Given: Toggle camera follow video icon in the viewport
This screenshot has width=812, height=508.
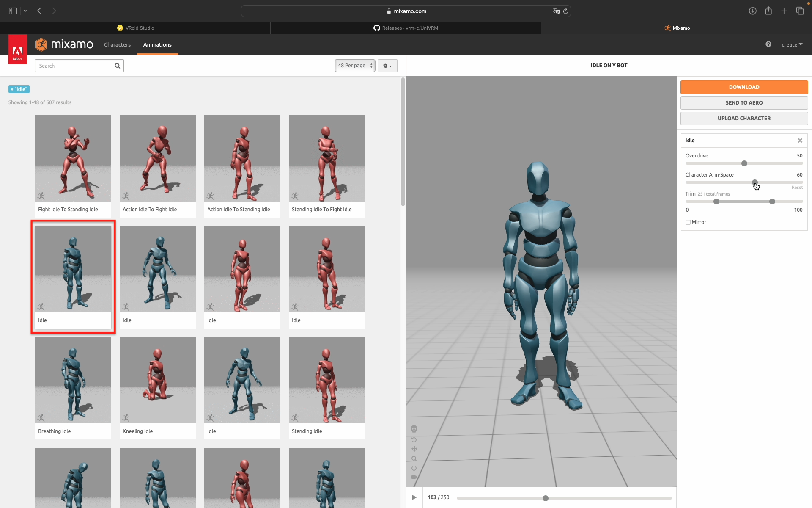Looking at the screenshot, I should tap(414, 477).
